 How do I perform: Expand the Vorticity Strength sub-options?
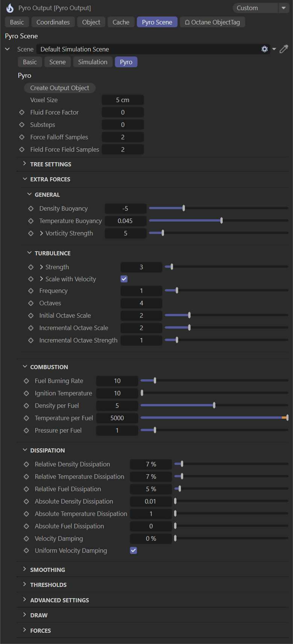pos(41,233)
